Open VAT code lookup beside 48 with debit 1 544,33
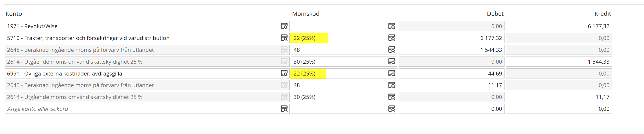The width and height of the screenshot is (644, 134). pos(391,50)
